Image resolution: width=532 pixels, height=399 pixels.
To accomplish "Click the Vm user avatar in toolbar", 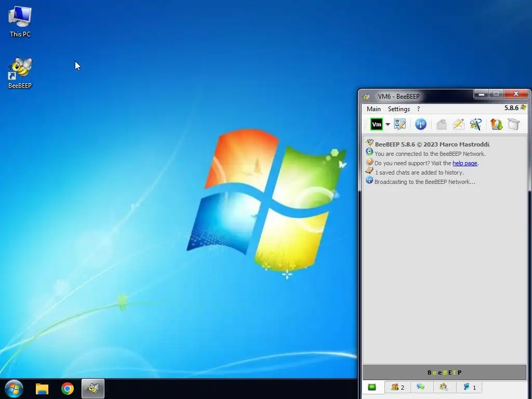I will click(x=376, y=124).
